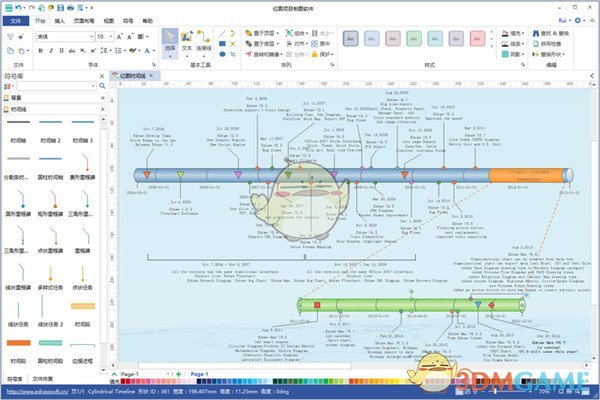Close the 时间线 library section
Image resolution: width=600 pixels, height=400 pixels.
(103, 109)
